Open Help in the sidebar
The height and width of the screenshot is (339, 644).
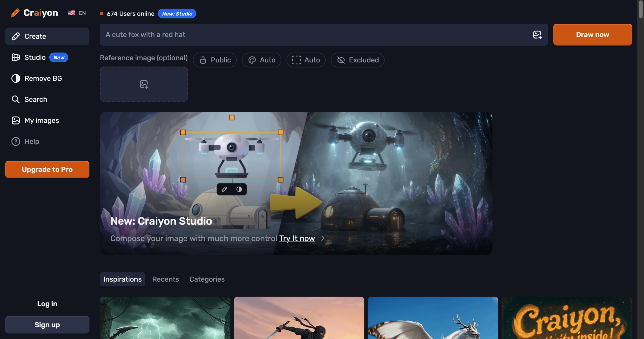47,142
